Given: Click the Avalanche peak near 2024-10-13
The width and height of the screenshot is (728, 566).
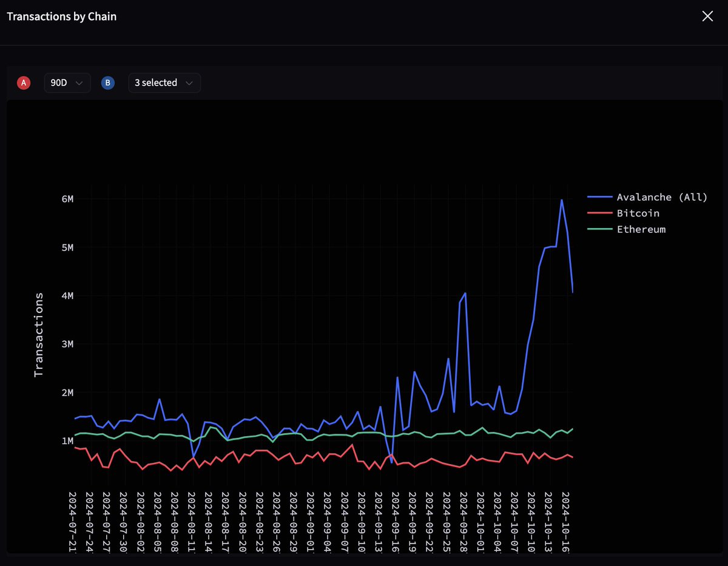Looking at the screenshot, I should click(562, 200).
